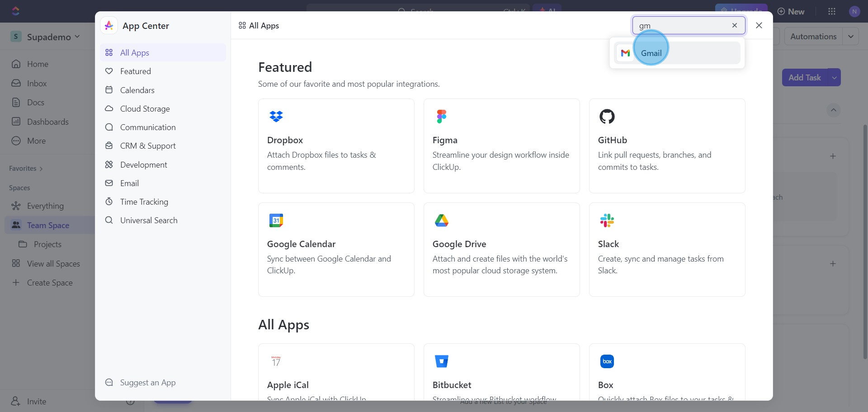Screen dimensions: 868x412
Task: Click the Add Task button
Action: pos(805,77)
